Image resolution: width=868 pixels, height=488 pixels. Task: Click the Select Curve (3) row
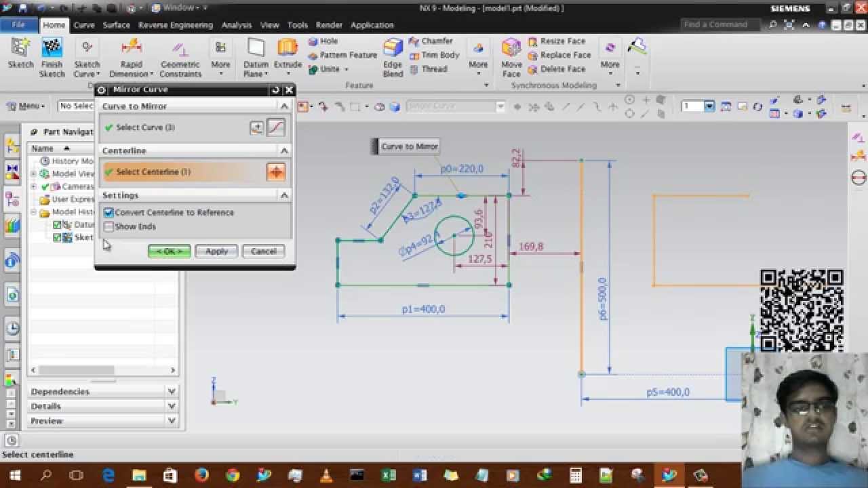pyautogui.click(x=196, y=127)
